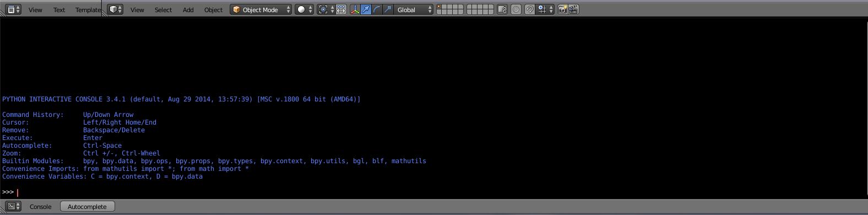868x215 pixels.
Task: Open the snap element type selector
Action: tap(545, 9)
